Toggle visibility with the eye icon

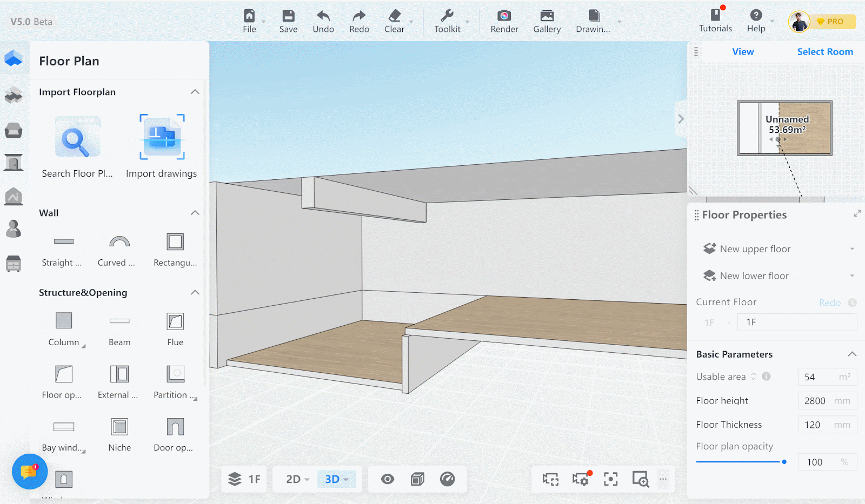(388, 479)
